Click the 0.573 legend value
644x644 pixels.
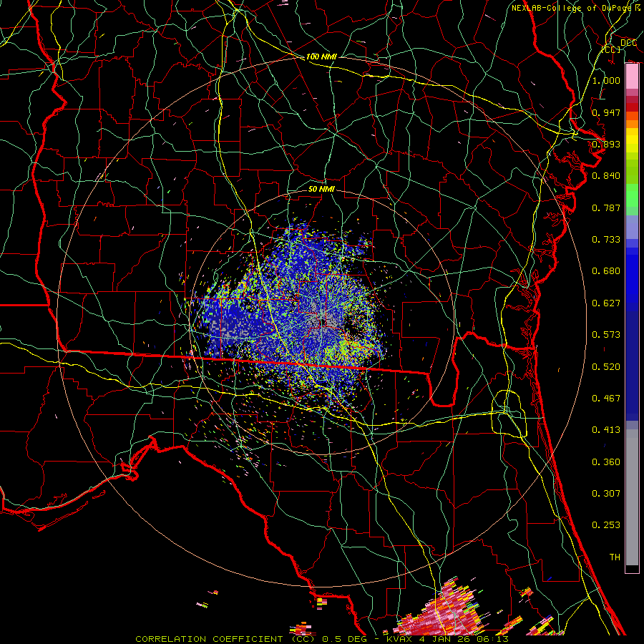(x=606, y=335)
